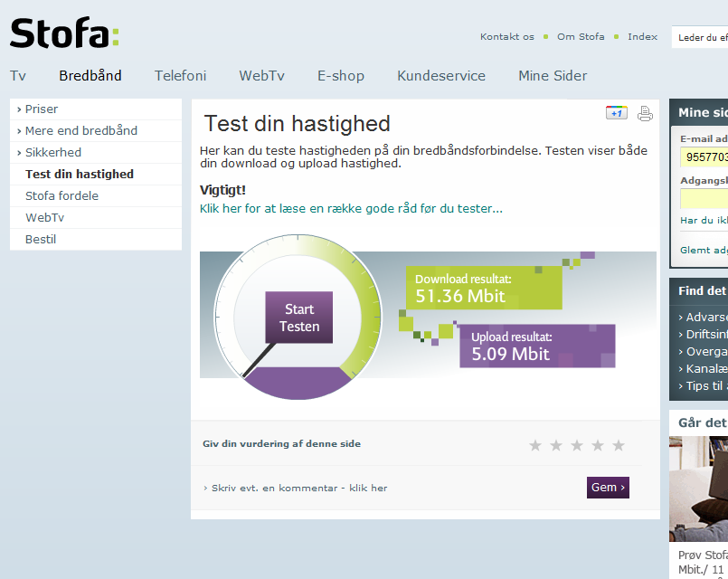The width and height of the screenshot is (728, 579).
Task: Rate the page one star
Action: (535, 446)
